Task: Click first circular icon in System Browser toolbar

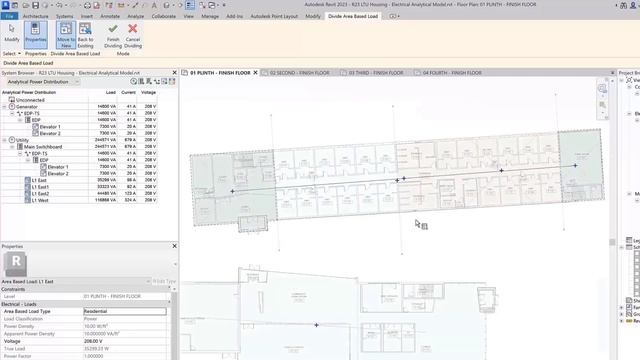Action: click(133, 82)
